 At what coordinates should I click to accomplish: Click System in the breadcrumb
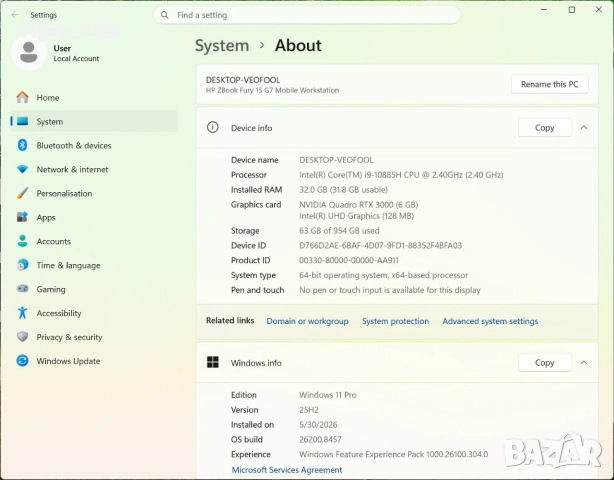pyautogui.click(x=222, y=45)
